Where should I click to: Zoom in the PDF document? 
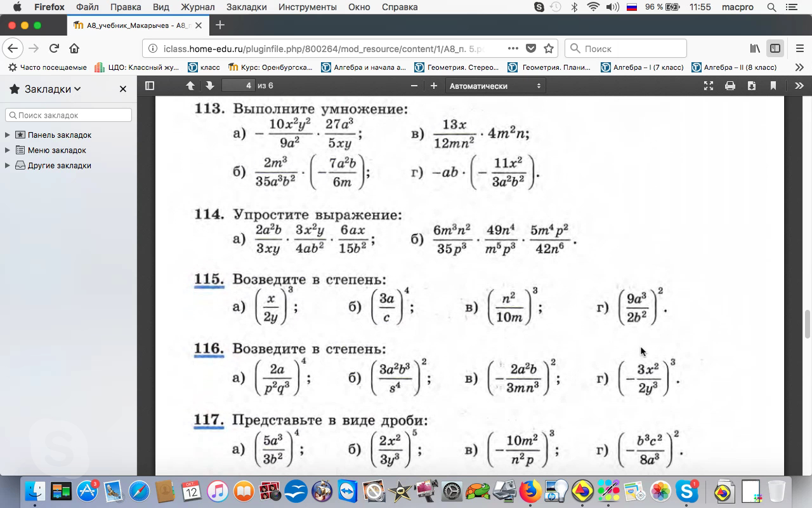[x=434, y=86]
